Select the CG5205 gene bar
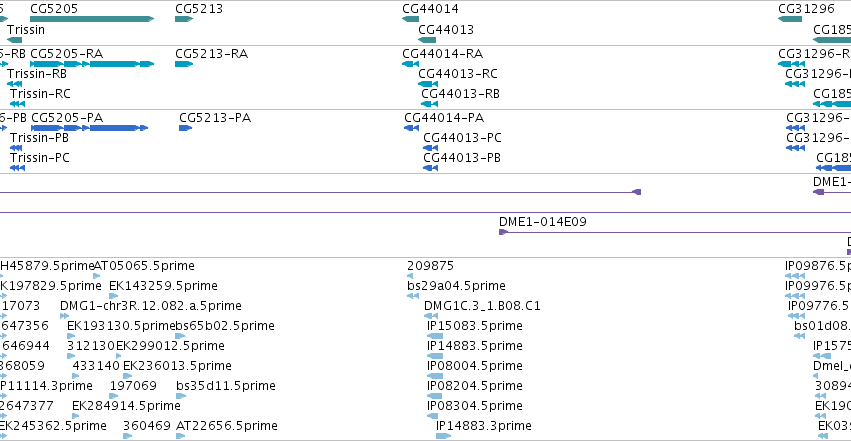Viewport: 851px width, 441px height. coord(92,19)
